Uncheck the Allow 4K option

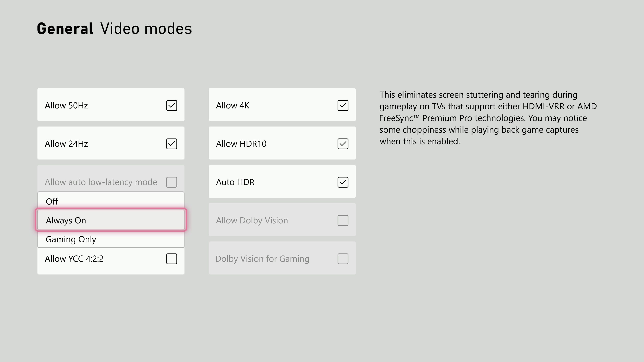[x=343, y=105]
